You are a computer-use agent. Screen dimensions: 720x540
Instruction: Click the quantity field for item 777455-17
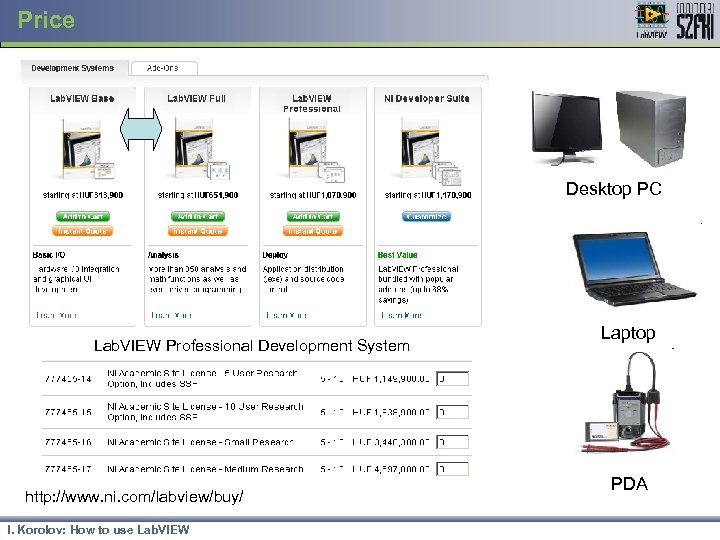coord(452,469)
